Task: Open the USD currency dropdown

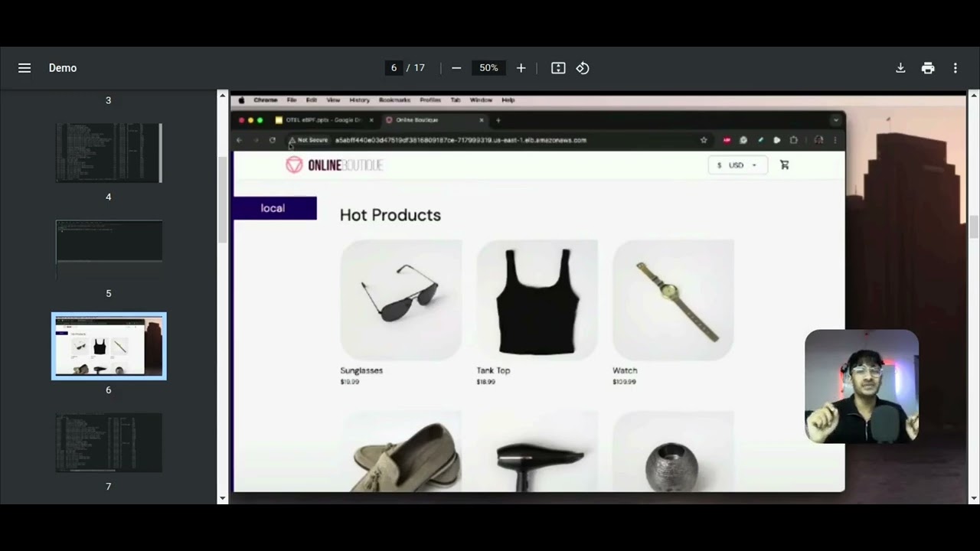Action: pyautogui.click(x=737, y=165)
